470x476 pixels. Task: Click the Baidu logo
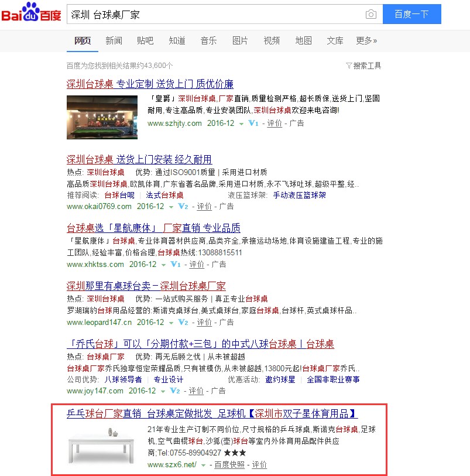tap(31, 12)
